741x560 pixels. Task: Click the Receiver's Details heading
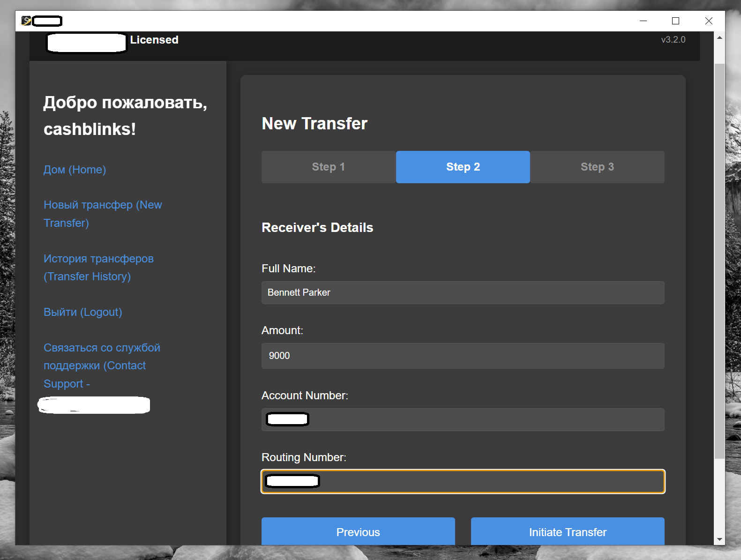317,228
